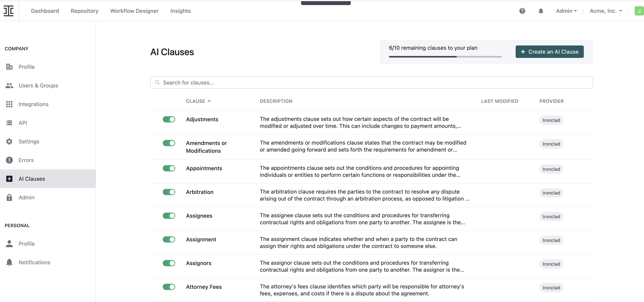This screenshot has width=644, height=302.
Task: Click the API server icon
Action: pyautogui.click(x=9, y=123)
